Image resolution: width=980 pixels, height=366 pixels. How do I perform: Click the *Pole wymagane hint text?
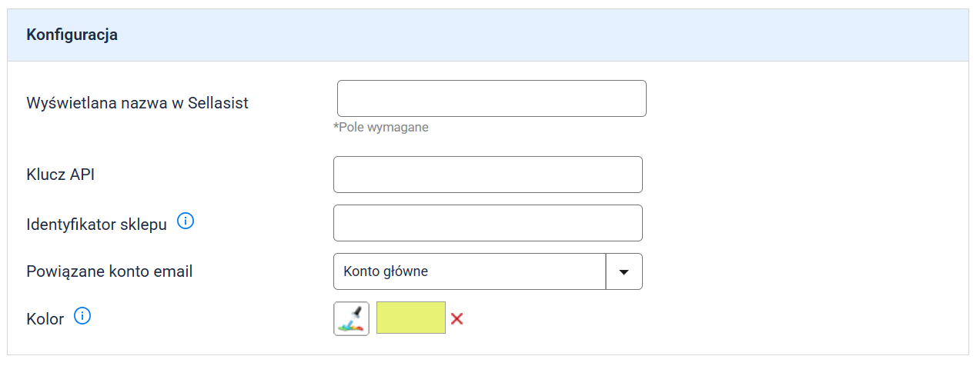[381, 128]
